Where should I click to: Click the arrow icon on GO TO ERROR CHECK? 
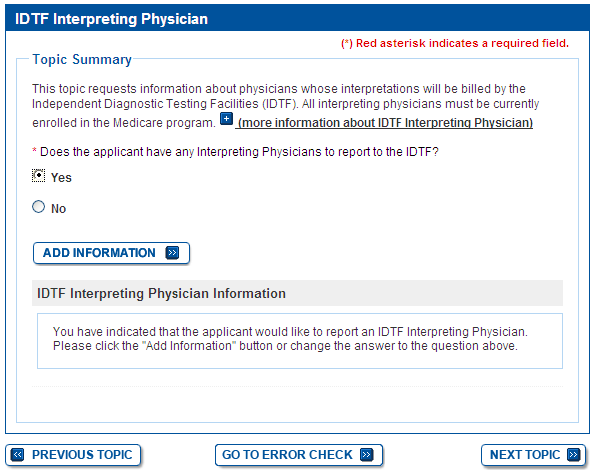[366, 455]
